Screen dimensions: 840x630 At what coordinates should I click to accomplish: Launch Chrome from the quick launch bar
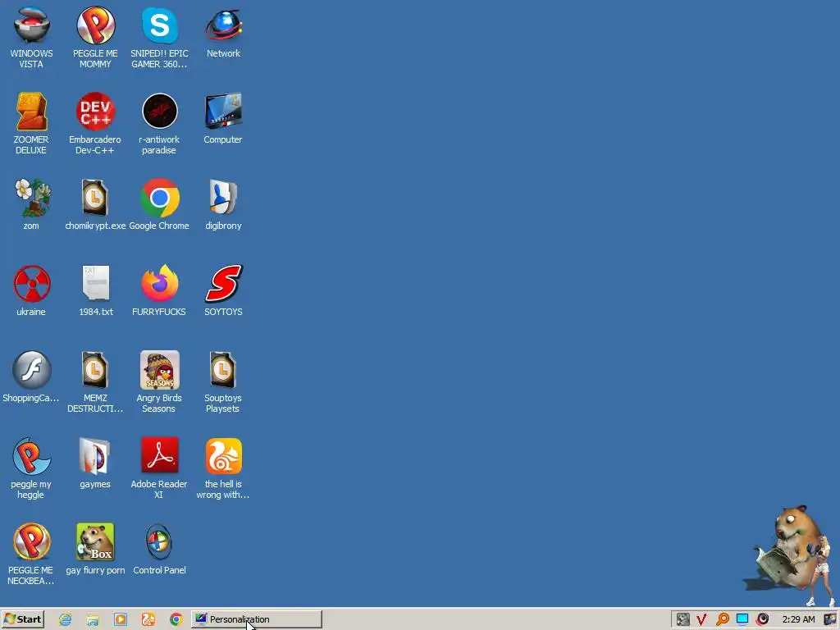coord(176,620)
